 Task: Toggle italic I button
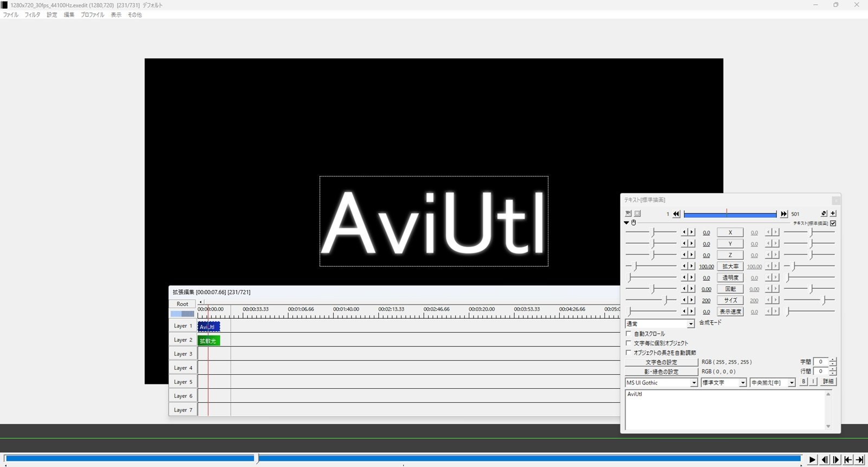[x=813, y=382]
